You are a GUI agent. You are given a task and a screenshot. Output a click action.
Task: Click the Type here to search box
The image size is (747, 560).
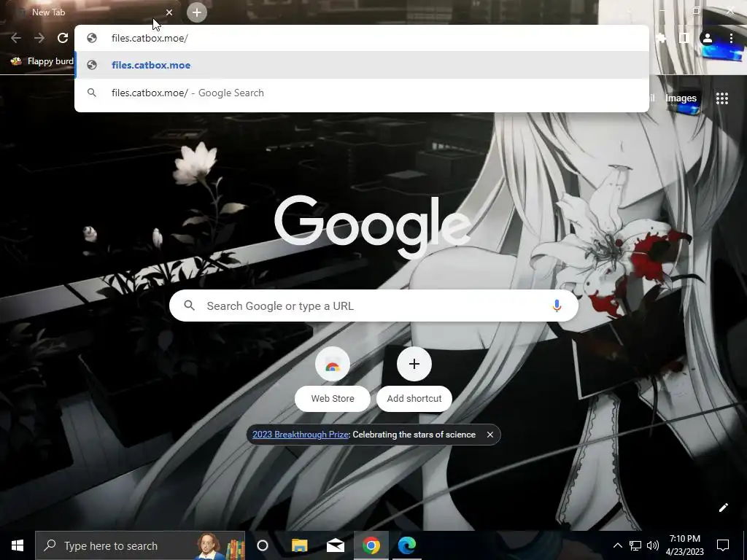(140, 545)
